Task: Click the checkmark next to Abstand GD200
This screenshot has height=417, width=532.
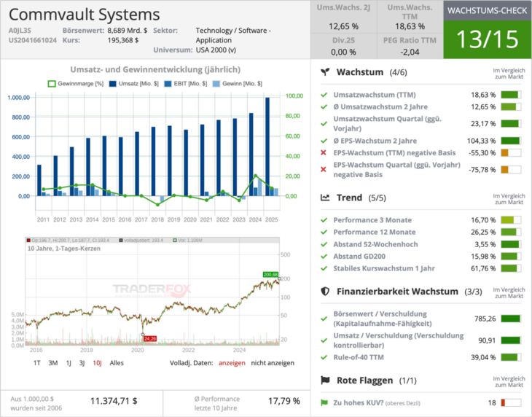Action: click(x=324, y=257)
